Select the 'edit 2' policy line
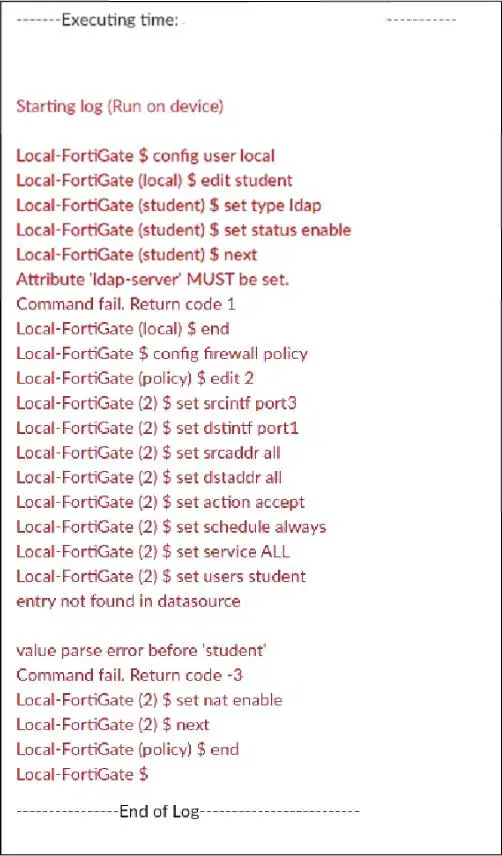Screen dimensions: 502x856 tap(135, 378)
